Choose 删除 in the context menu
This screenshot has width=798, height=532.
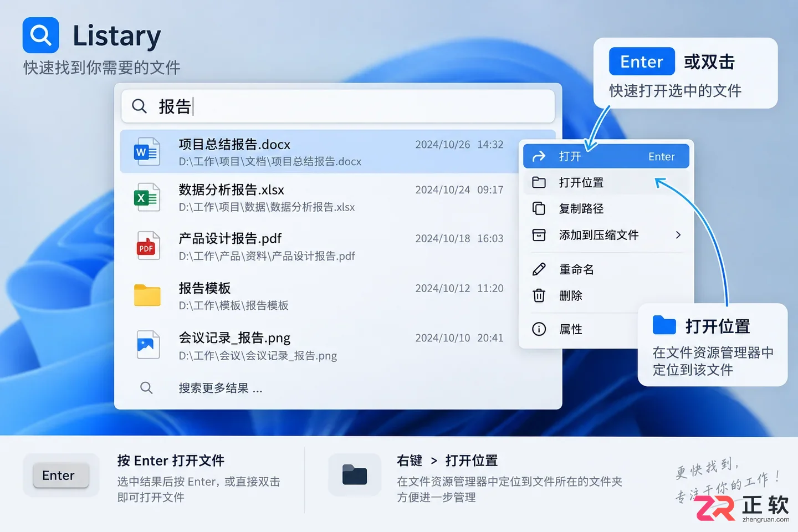click(x=606, y=295)
